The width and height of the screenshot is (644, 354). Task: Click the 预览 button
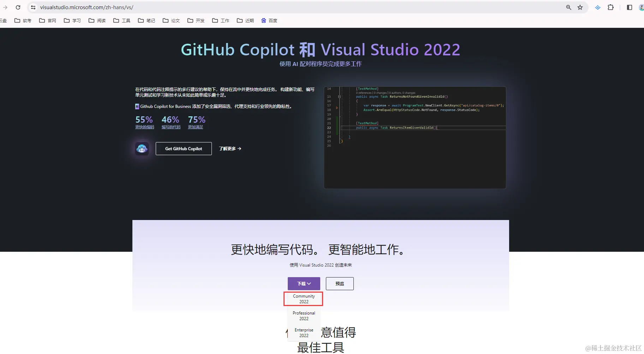[340, 283]
